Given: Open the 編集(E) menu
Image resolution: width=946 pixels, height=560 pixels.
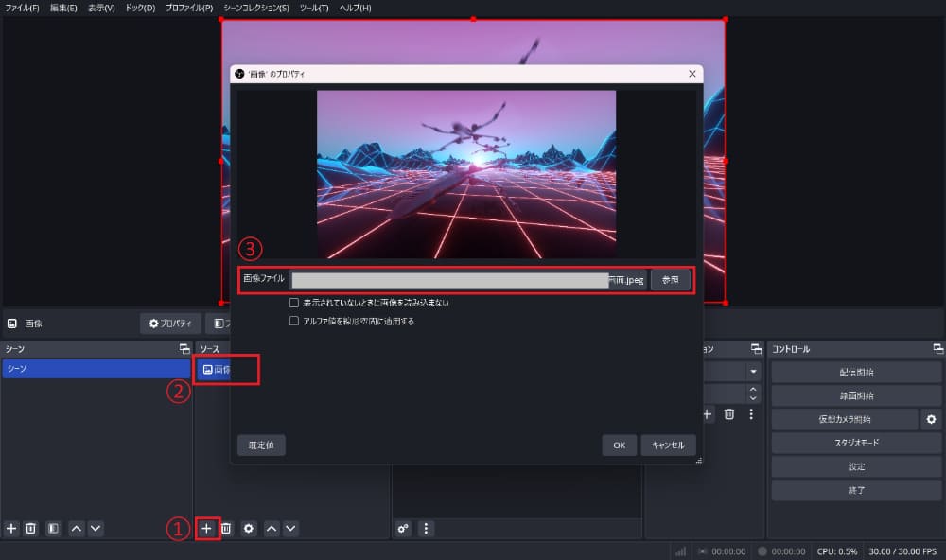Looking at the screenshot, I should [x=63, y=8].
